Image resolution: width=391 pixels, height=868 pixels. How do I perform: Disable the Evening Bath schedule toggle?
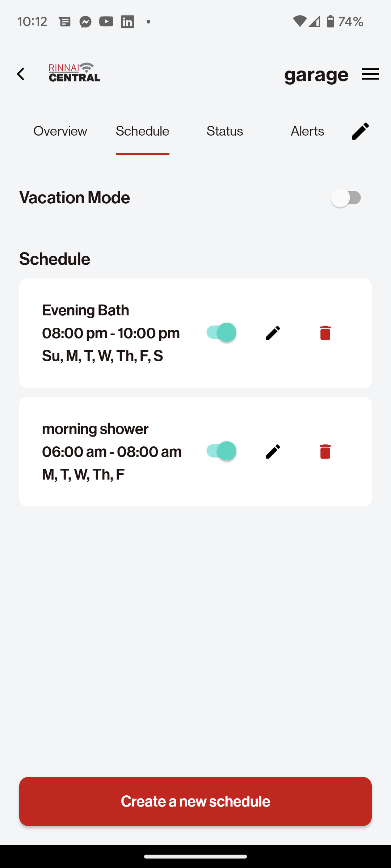tap(221, 332)
